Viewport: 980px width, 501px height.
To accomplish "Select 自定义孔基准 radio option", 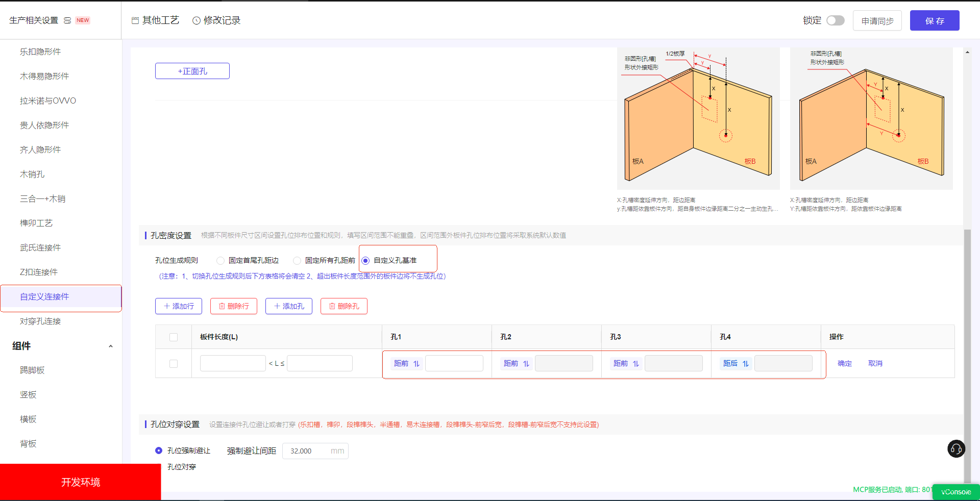I will (x=365, y=261).
